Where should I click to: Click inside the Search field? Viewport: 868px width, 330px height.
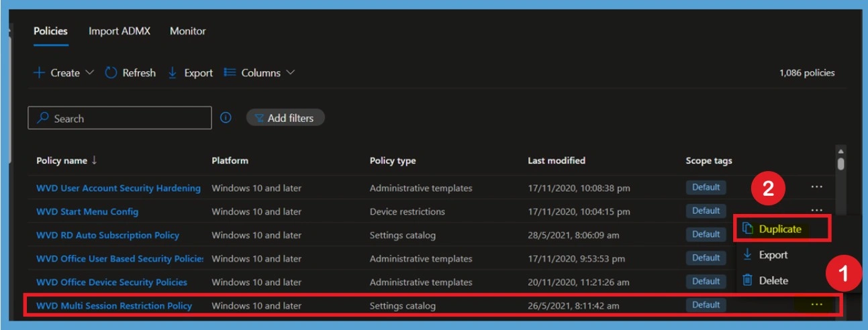coord(119,118)
